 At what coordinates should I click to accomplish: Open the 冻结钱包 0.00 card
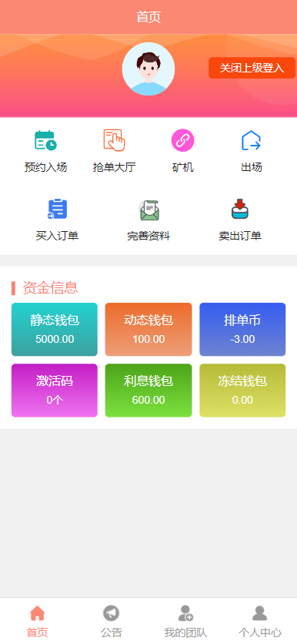coord(242,391)
